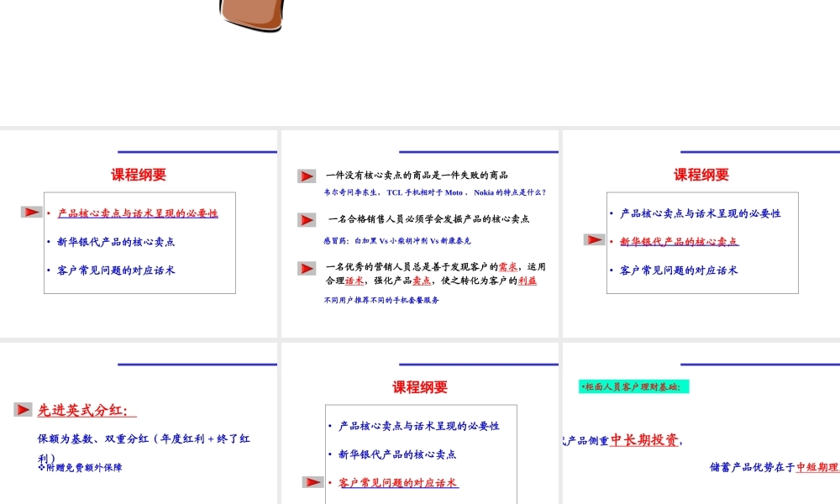Click the red underlined word 卖点 after 强化产品
This screenshot has height=504, width=840.
coord(422,281)
